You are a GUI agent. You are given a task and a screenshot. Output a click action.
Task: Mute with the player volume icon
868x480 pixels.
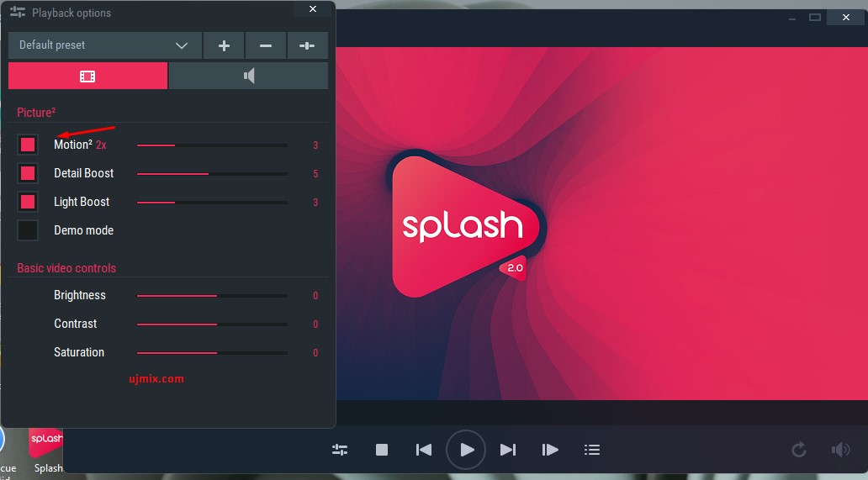click(840, 450)
